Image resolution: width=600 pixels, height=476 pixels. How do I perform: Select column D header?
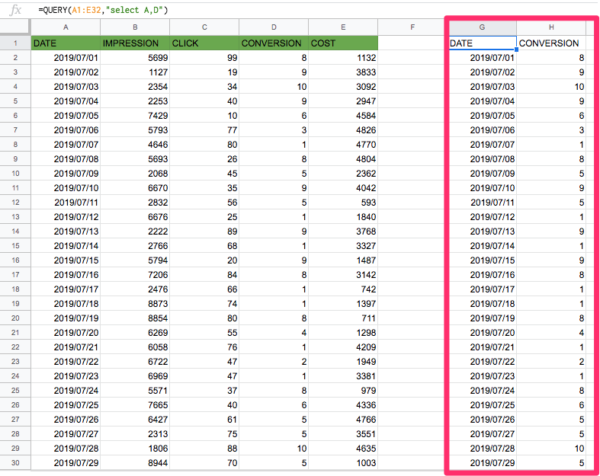point(274,27)
